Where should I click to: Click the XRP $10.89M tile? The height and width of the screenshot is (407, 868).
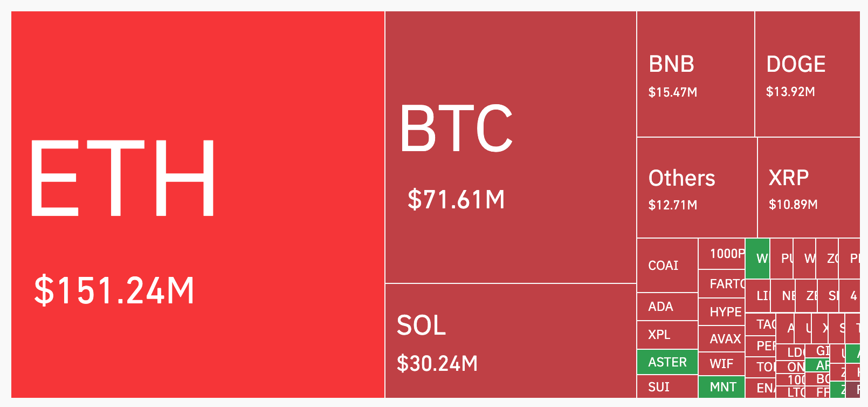point(808,187)
